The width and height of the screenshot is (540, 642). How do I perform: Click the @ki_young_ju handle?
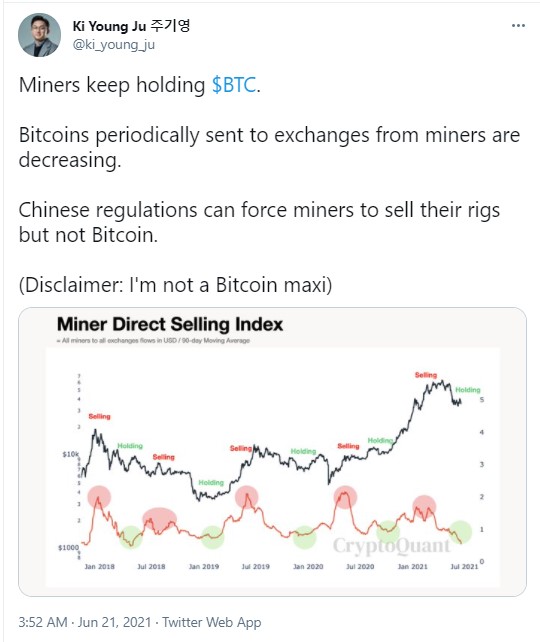pos(114,44)
